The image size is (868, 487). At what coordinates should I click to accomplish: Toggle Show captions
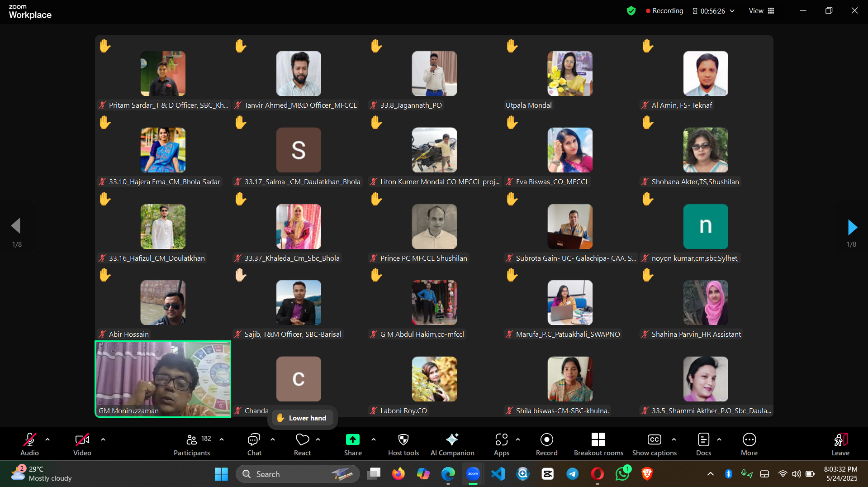tap(654, 444)
